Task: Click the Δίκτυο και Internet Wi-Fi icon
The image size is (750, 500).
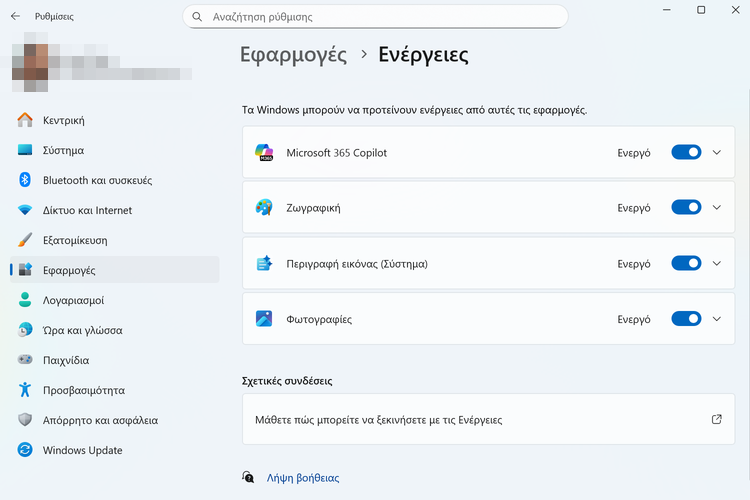Action: pyautogui.click(x=25, y=210)
